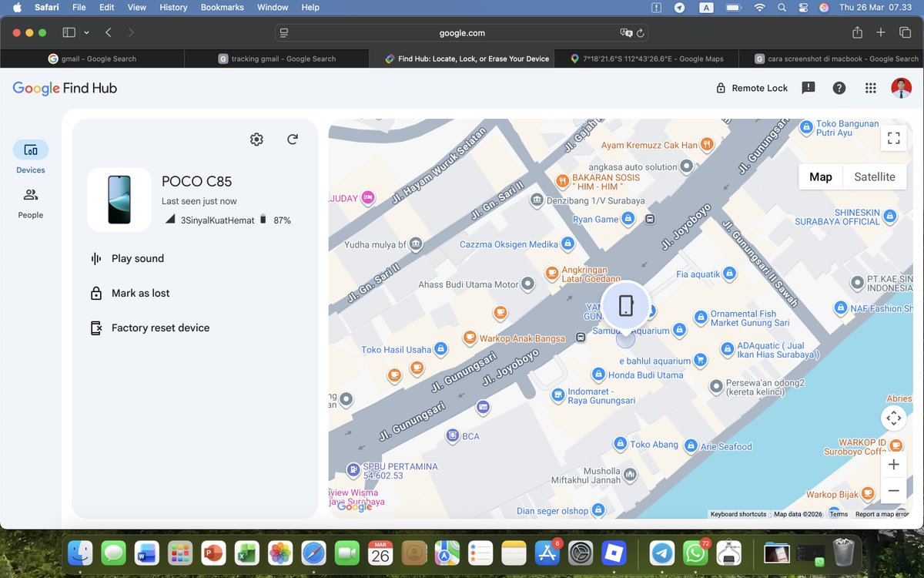This screenshot has height=578, width=924.
Task: Open the map Terms link
Action: coord(839,514)
